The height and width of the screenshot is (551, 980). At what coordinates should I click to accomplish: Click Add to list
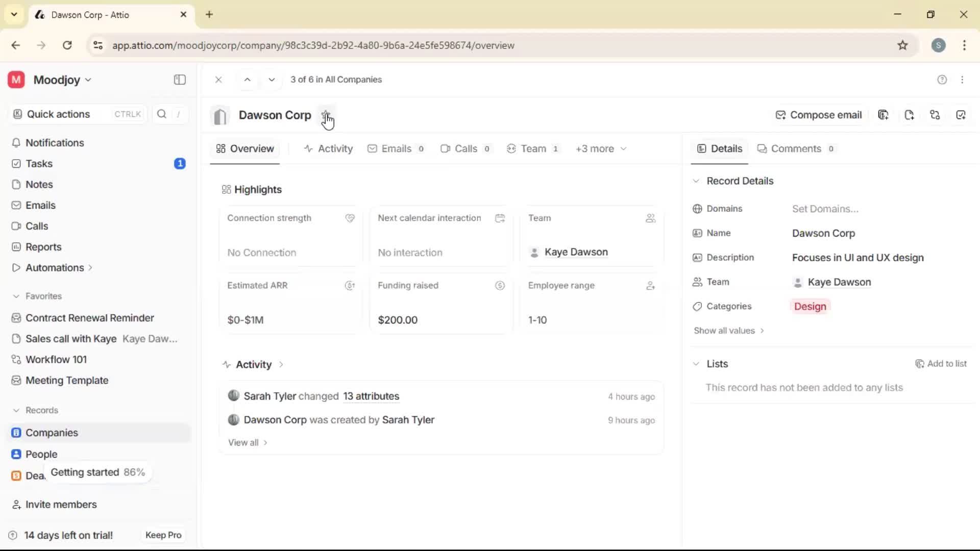(942, 364)
